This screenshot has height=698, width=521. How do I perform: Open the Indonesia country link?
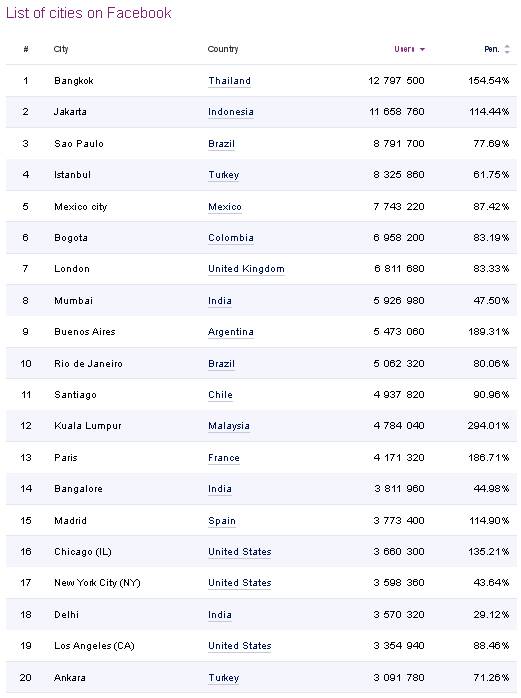pyautogui.click(x=231, y=112)
